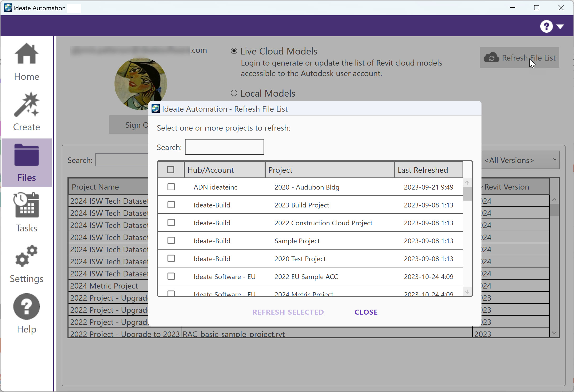
Task: Click the Refresh File List button
Action: tap(519, 58)
